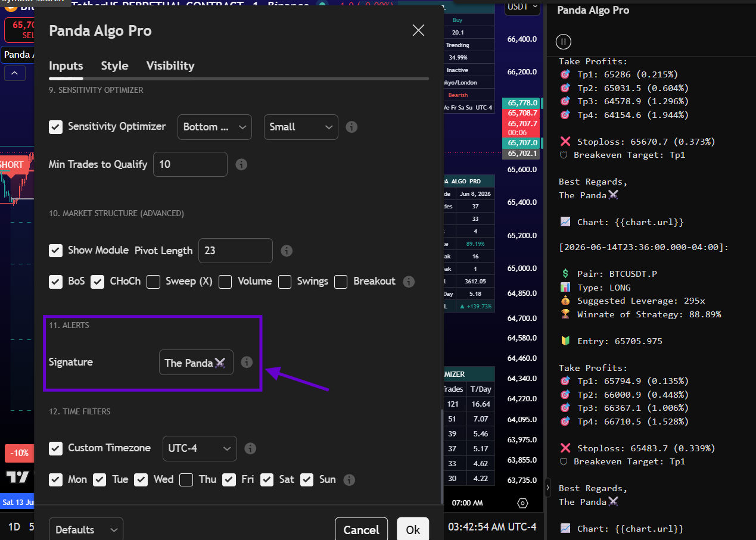
Task: Close the Panda Algo Pro settings dialog
Action: (x=418, y=30)
